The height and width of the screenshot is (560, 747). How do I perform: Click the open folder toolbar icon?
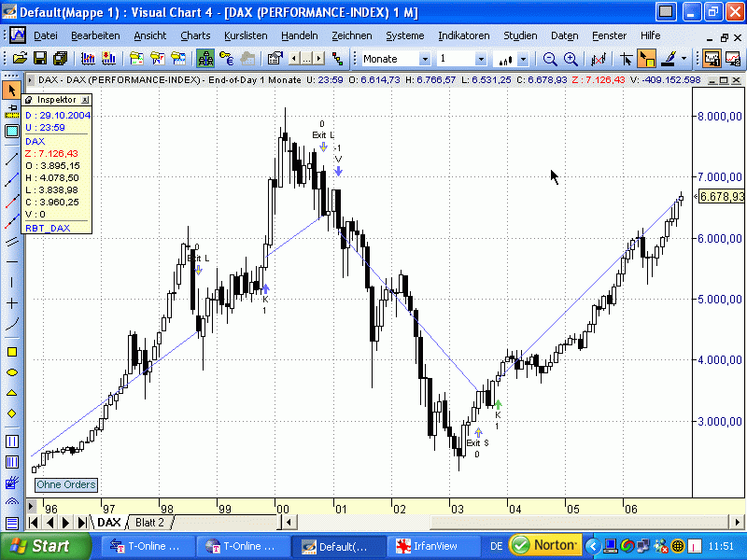20,59
